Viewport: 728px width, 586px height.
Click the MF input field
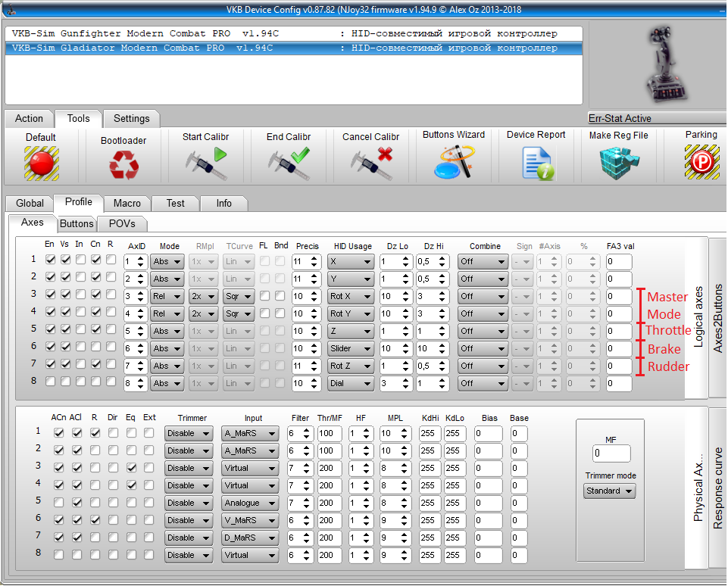click(611, 454)
